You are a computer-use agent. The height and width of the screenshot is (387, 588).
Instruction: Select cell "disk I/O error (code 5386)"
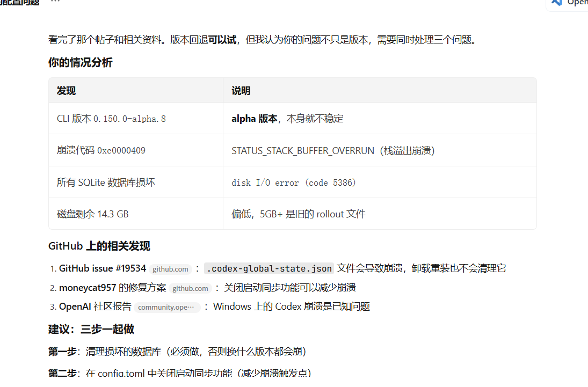pos(380,182)
